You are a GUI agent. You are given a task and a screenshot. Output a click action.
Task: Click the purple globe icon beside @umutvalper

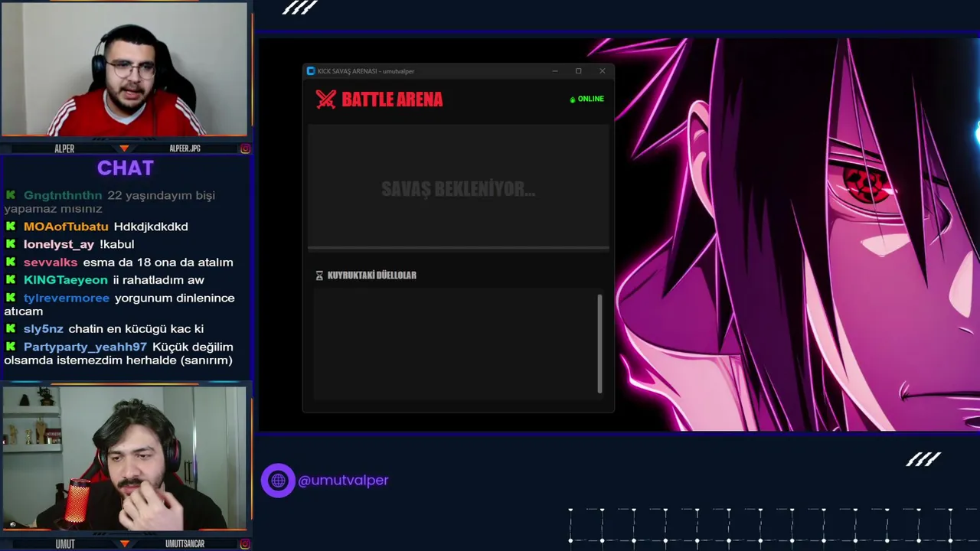click(278, 481)
